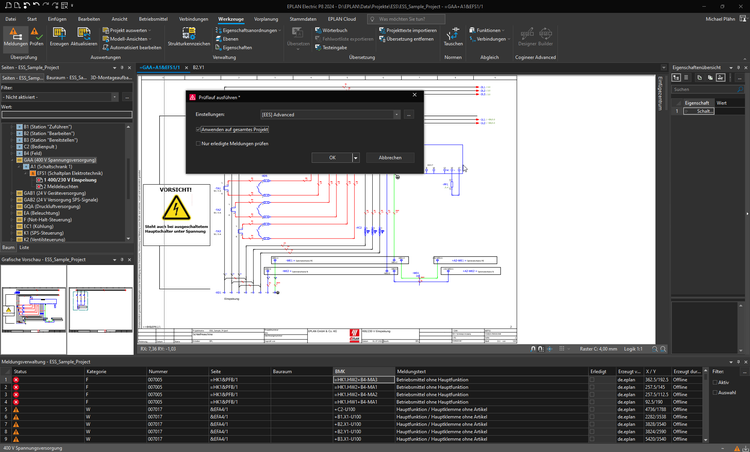Click the Tauschen icon under Normen

tap(453, 37)
